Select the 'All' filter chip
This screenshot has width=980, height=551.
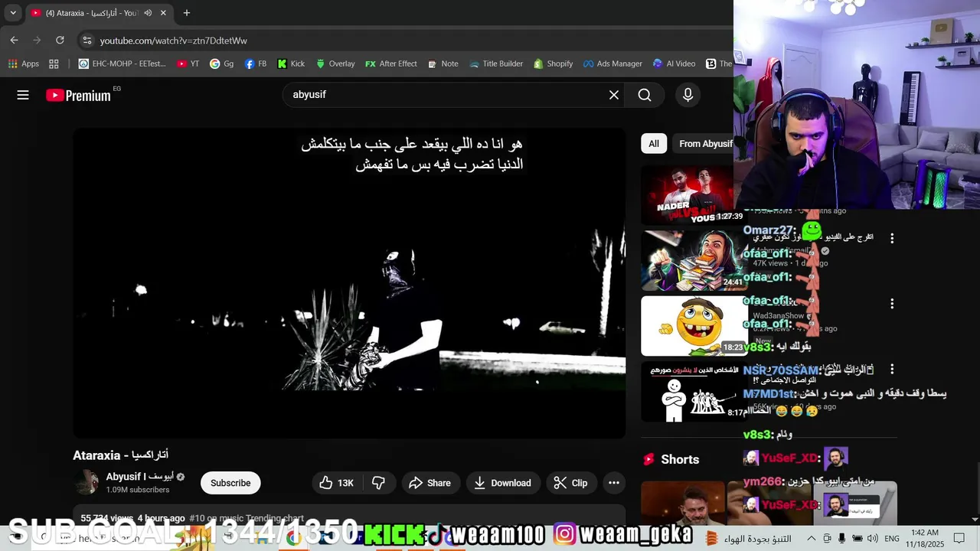point(654,144)
